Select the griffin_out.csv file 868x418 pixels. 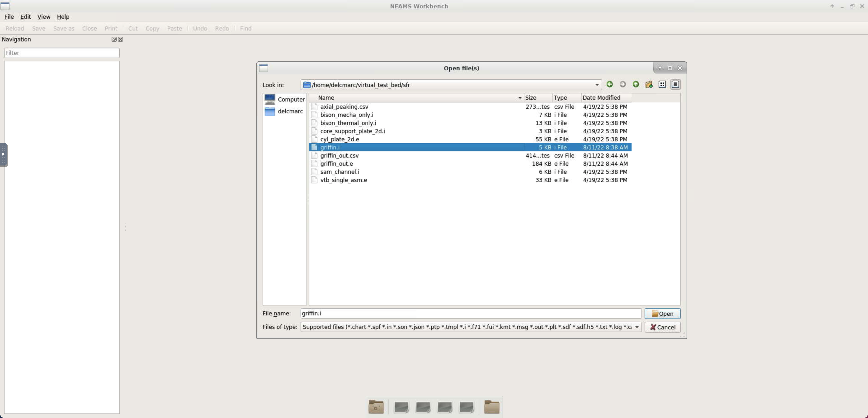(470, 155)
